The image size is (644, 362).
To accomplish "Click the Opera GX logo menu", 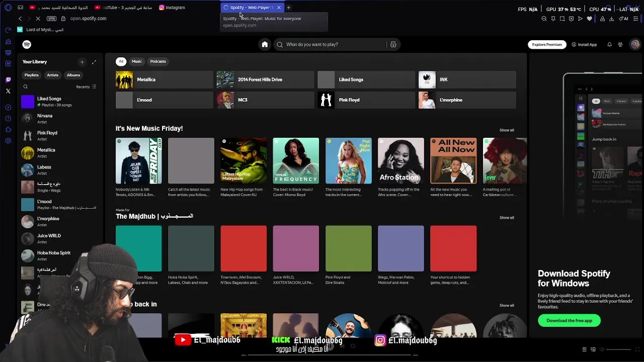I will pyautogui.click(x=7, y=8).
